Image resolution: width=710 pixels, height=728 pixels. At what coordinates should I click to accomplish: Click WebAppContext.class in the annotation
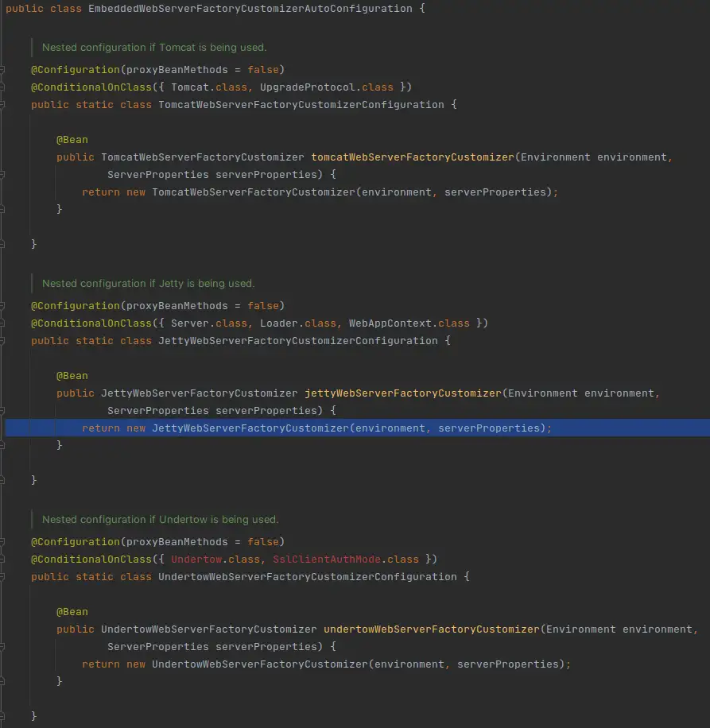(409, 323)
